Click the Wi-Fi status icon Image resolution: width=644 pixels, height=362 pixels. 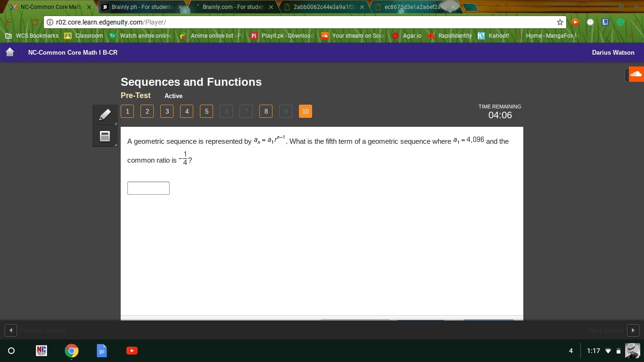pyautogui.click(x=608, y=351)
